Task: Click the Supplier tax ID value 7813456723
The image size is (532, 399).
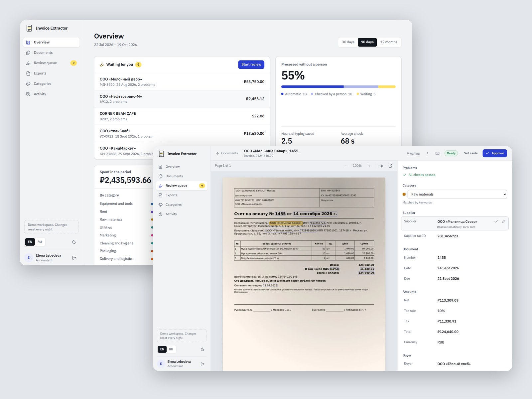Action: point(448,236)
